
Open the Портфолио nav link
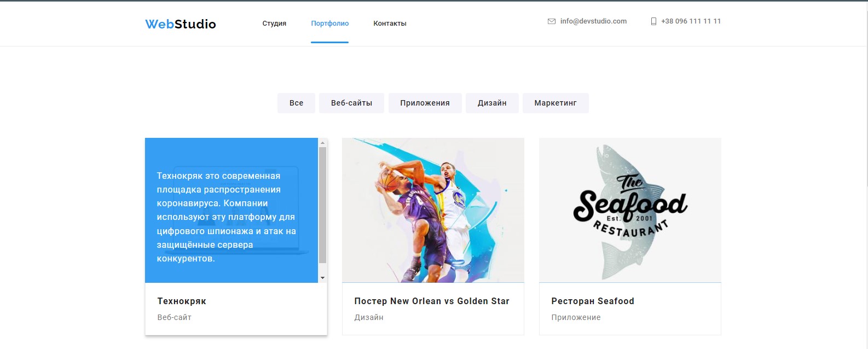pyautogui.click(x=329, y=24)
